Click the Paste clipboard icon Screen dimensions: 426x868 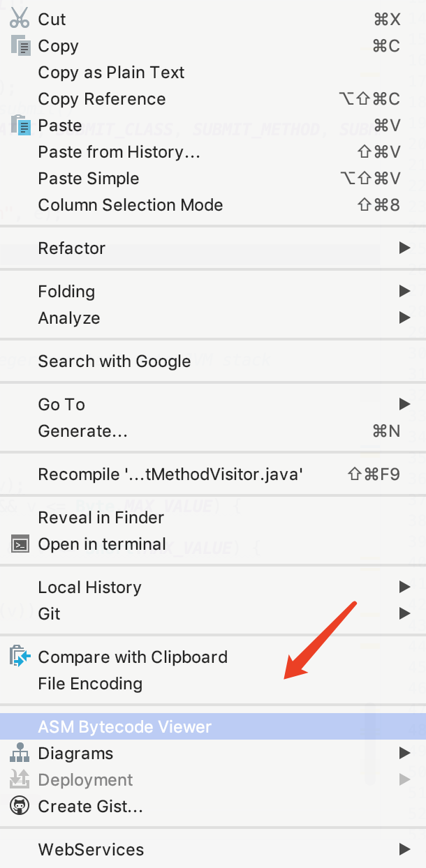20,125
